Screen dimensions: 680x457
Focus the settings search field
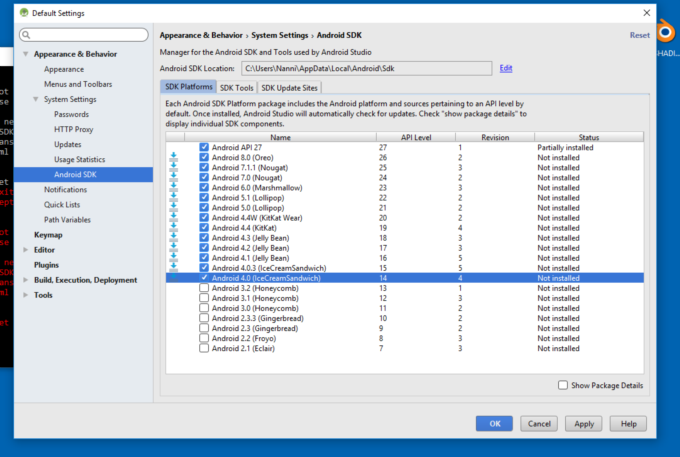tap(84, 35)
